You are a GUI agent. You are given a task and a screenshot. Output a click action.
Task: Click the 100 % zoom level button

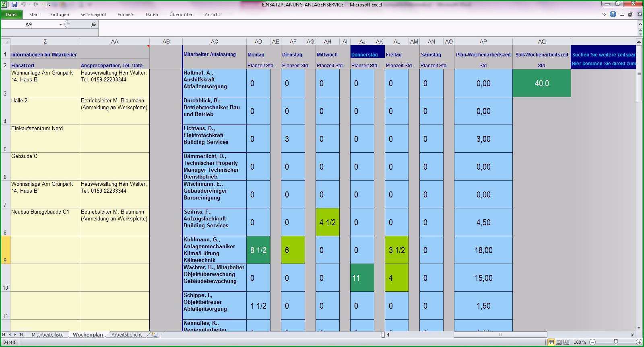580,342
